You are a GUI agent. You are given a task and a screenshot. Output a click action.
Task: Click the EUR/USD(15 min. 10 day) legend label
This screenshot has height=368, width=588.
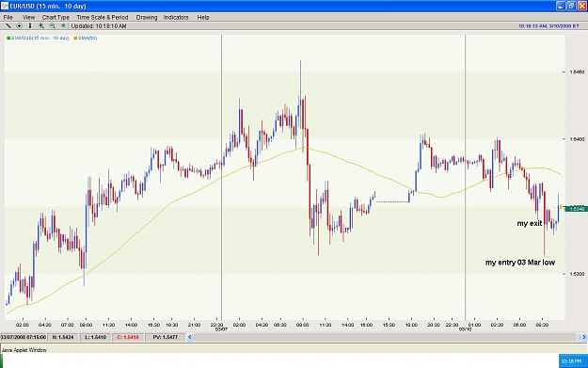[x=40, y=38]
